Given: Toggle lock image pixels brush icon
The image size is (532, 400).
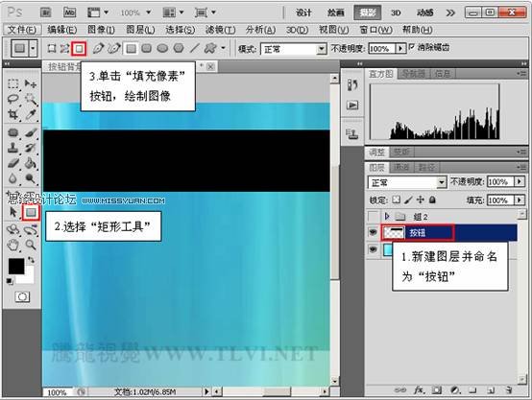Looking at the screenshot, I should (408, 200).
